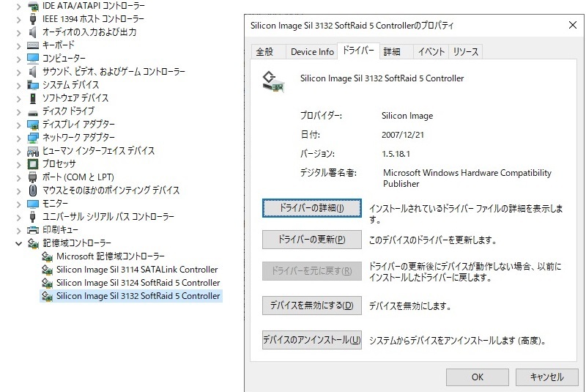Expand the ポート (COM と LPT) node

click(x=19, y=177)
